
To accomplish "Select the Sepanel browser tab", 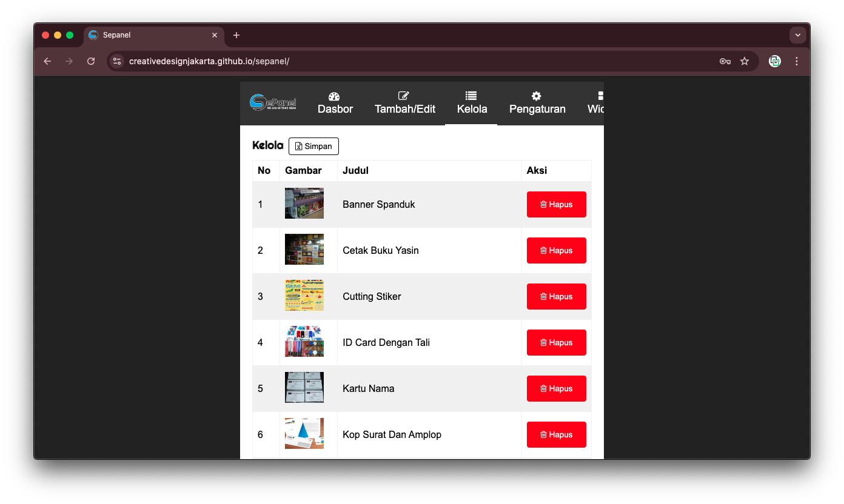I will point(153,35).
